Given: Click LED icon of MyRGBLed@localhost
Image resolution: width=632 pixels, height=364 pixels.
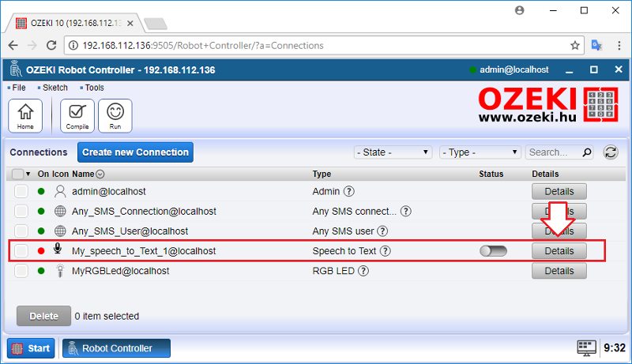Looking at the screenshot, I should tap(60, 271).
